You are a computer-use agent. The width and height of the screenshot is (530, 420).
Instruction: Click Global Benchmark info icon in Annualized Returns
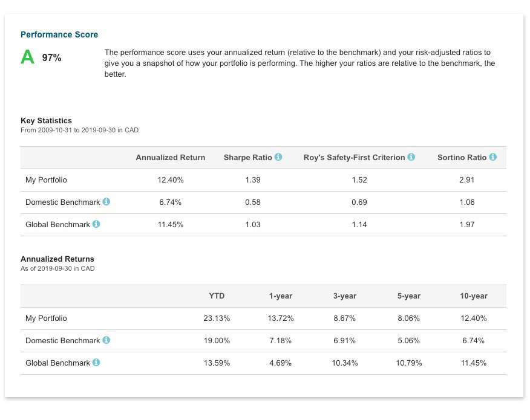pos(96,362)
